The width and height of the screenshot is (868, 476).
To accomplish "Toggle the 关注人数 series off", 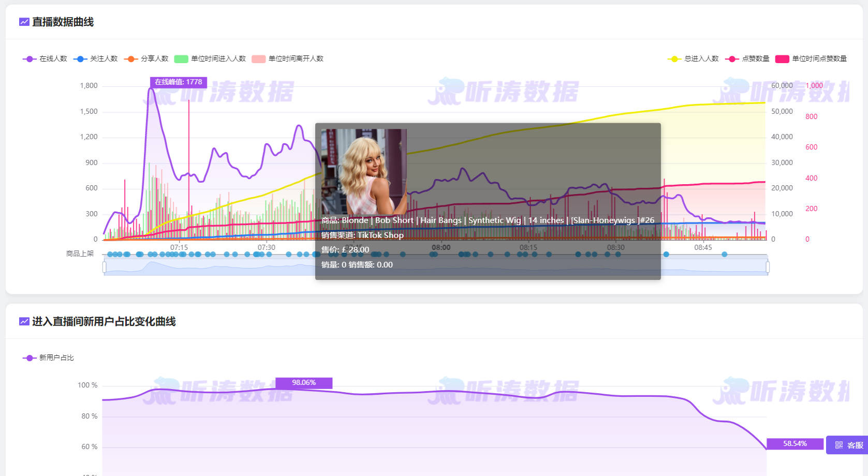I will [80, 58].
